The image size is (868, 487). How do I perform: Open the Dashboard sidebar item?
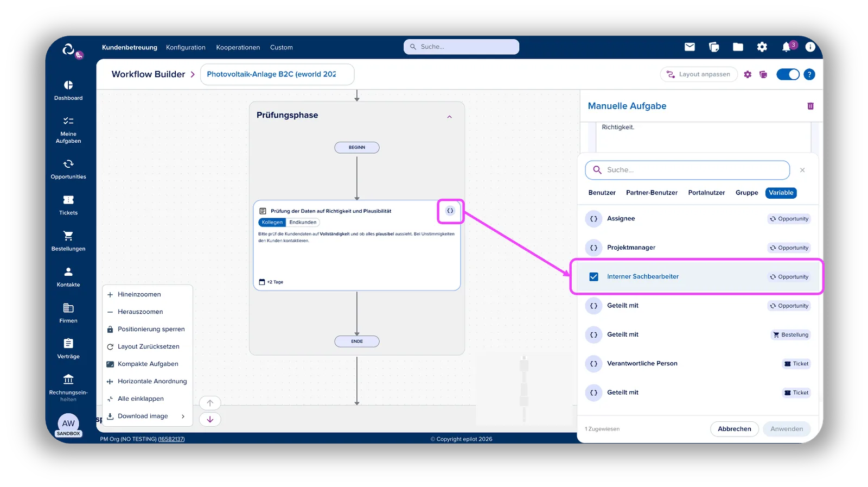tap(68, 90)
